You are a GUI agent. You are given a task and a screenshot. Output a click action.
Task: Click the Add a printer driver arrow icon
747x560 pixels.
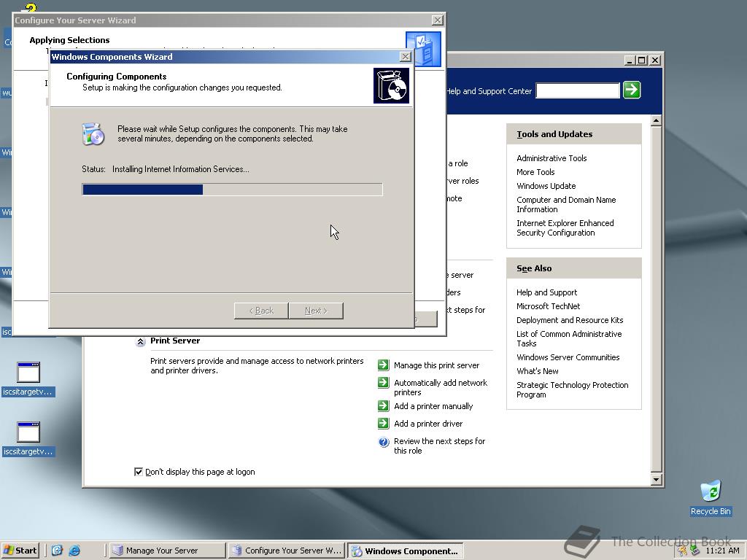[383, 424]
